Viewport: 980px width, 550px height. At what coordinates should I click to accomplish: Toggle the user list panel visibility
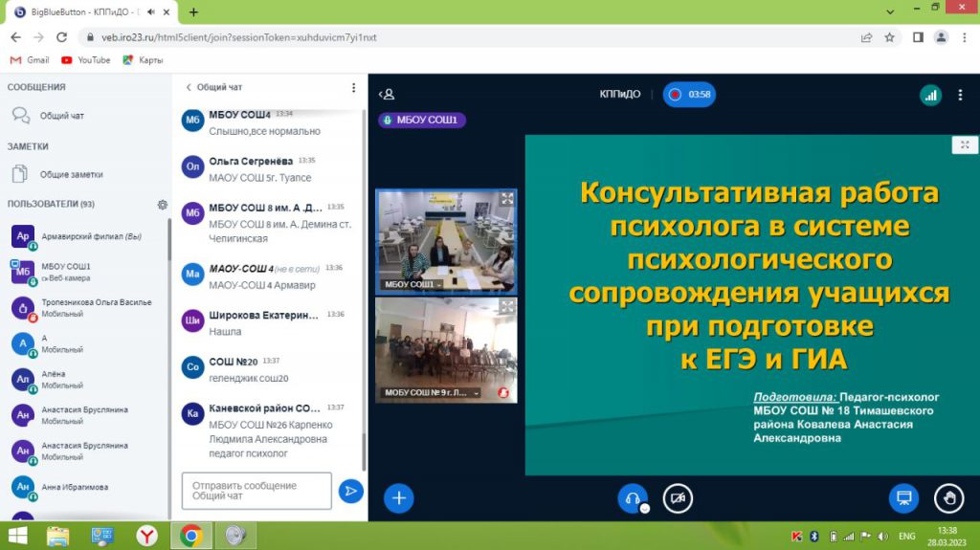387,95
